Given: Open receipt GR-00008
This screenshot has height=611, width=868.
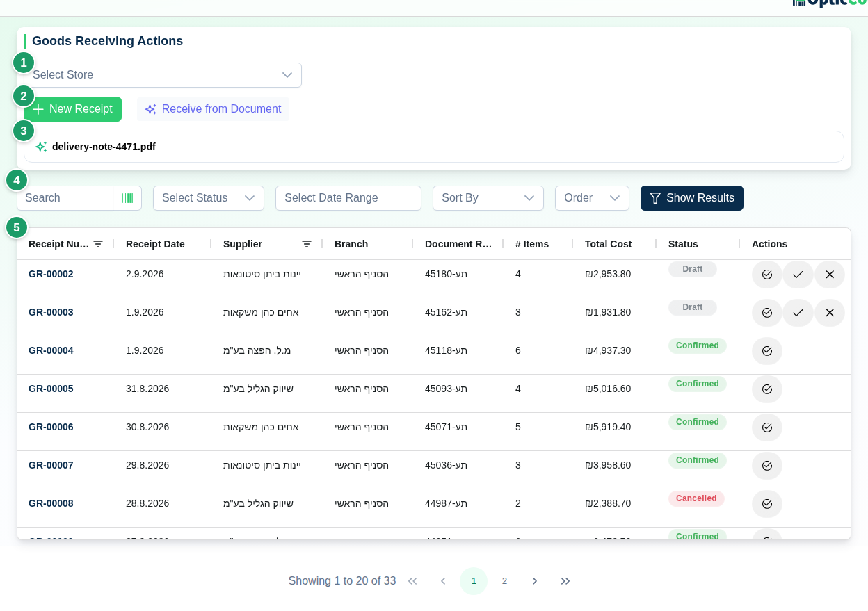Looking at the screenshot, I should [51, 503].
